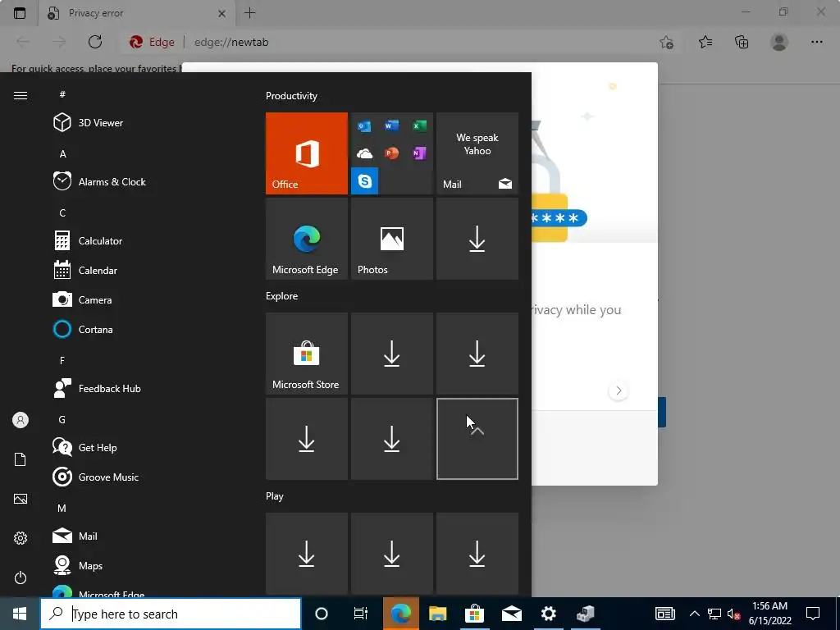
Task: Click next arrow in Edge privacy dialog
Action: pos(619,390)
